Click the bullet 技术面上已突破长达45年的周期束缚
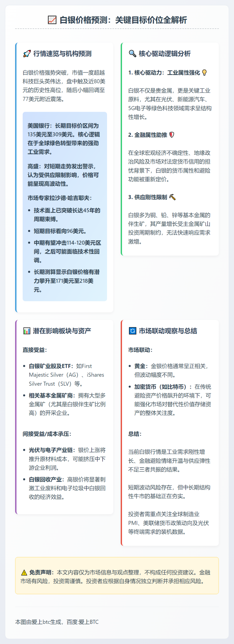 67,215
